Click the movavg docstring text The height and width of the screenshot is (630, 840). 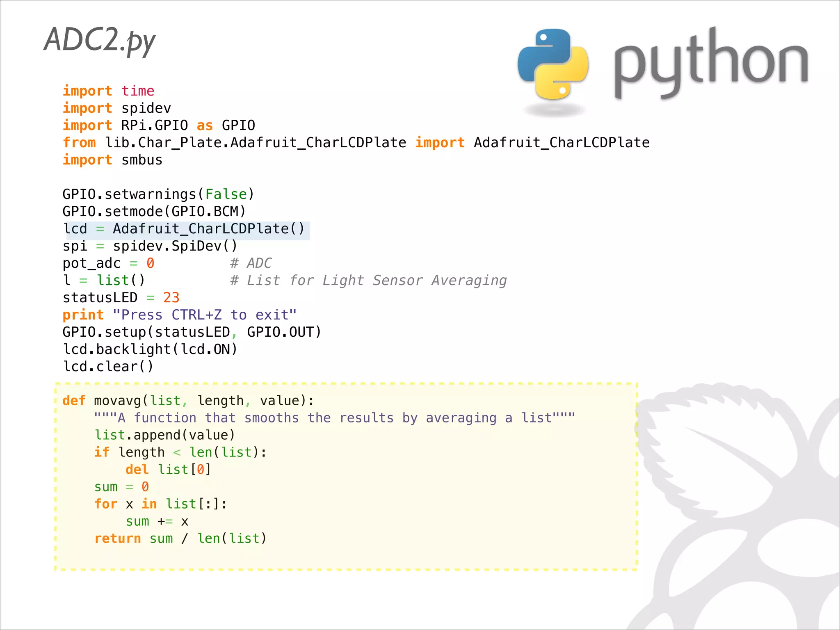point(334,418)
